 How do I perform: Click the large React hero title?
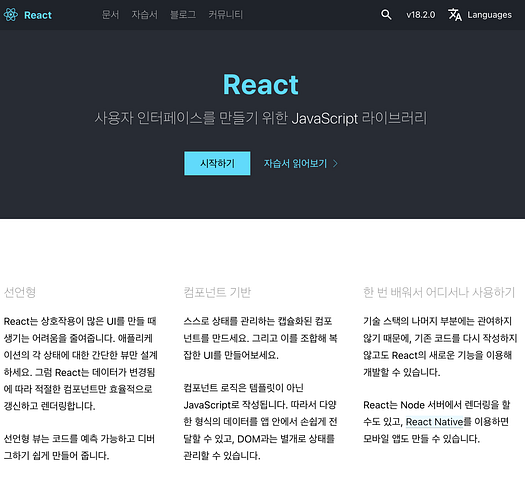click(261, 85)
